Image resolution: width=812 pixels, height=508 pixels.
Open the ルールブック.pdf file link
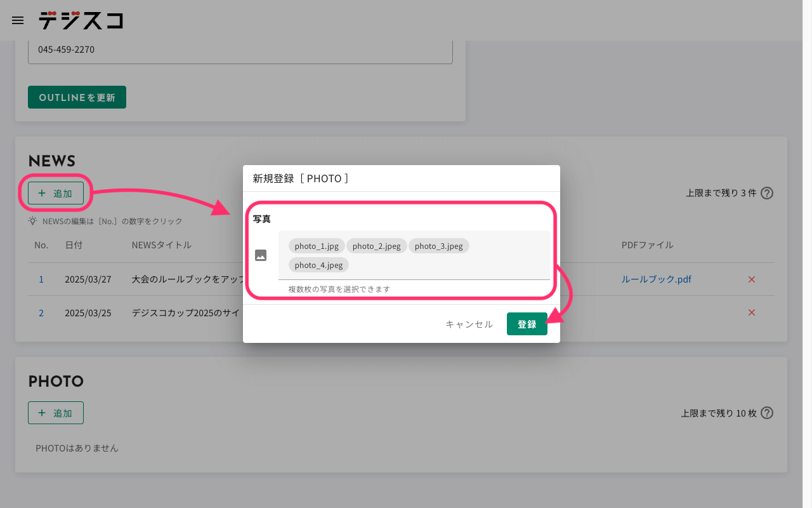[656, 279]
